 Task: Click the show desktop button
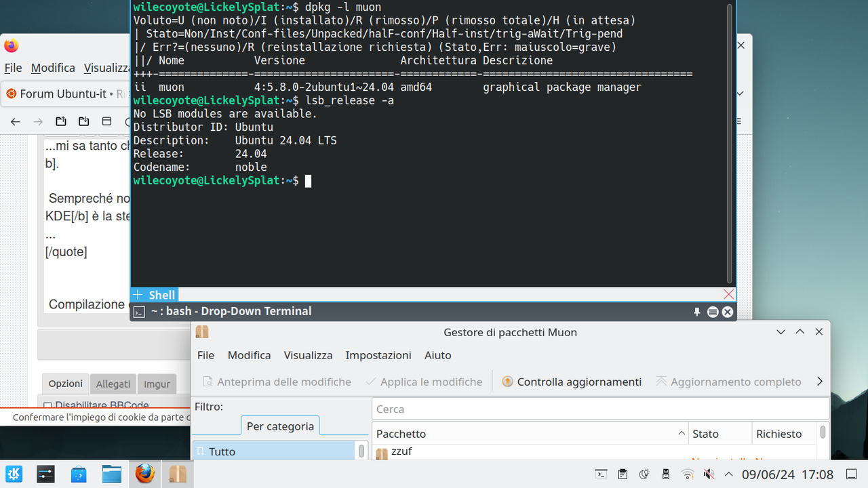click(851, 474)
